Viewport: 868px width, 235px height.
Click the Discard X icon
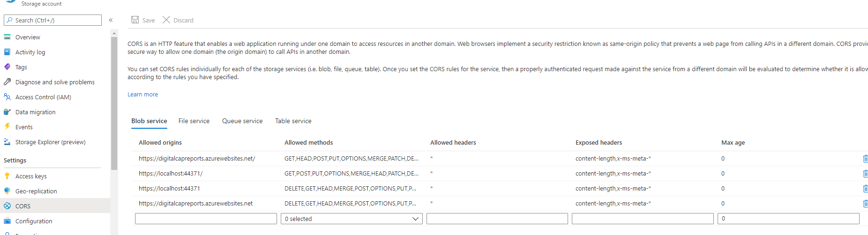[166, 20]
